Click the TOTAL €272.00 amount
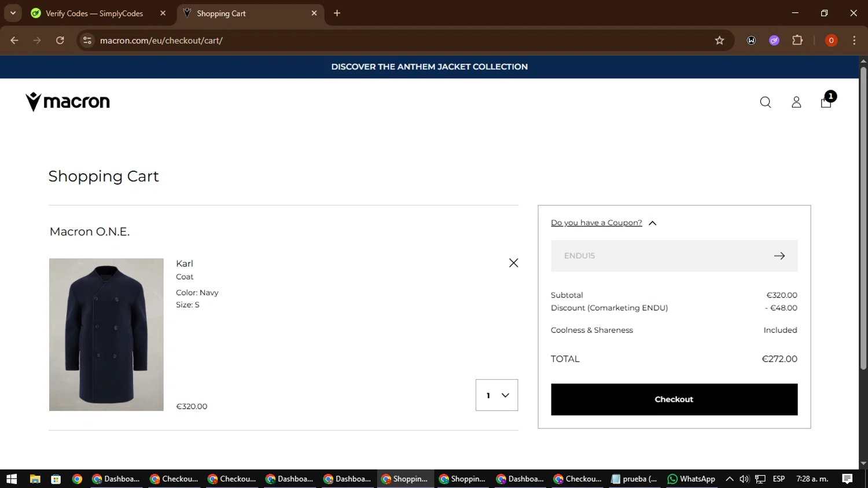This screenshot has height=488, width=868. click(779, 359)
